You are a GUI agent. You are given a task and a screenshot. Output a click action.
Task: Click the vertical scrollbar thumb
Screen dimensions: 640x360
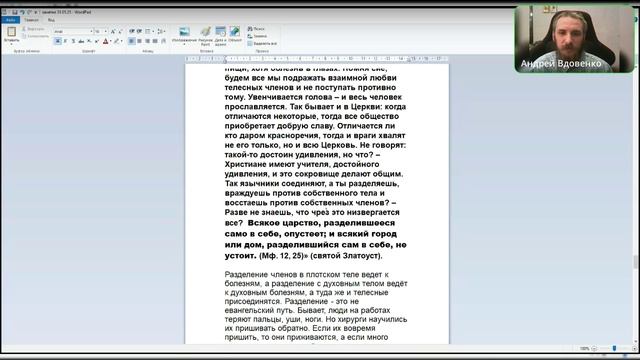pos(636,262)
